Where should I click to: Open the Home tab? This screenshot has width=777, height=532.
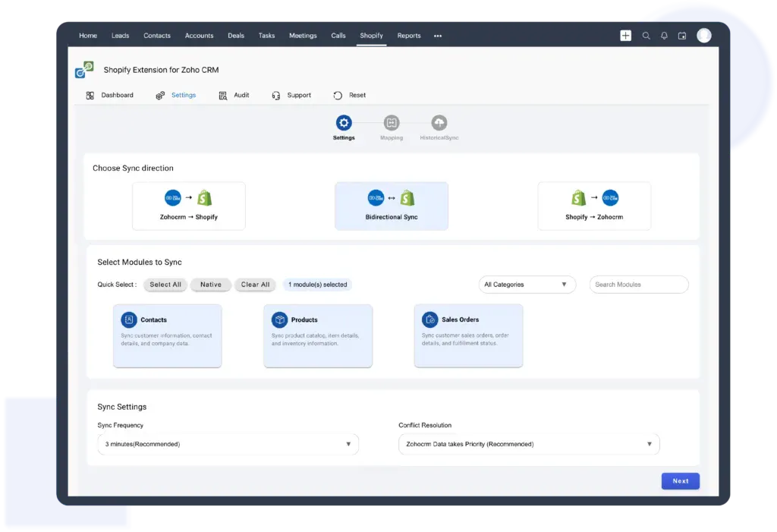[x=88, y=36]
